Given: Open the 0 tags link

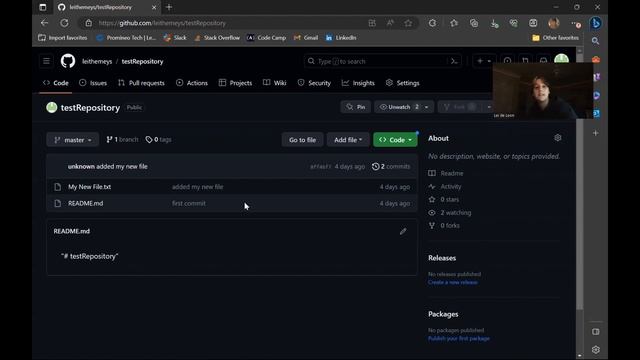Looking at the screenshot, I should pos(158,140).
